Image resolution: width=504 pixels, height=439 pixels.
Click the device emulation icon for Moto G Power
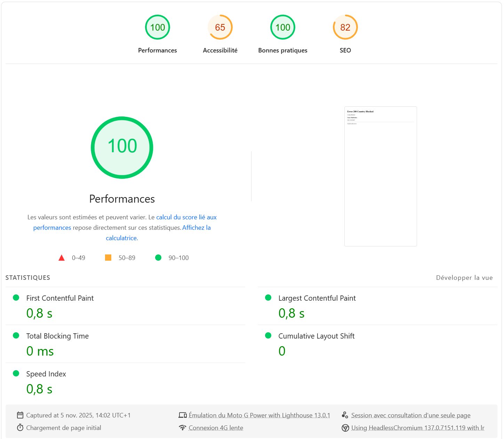[x=183, y=415]
